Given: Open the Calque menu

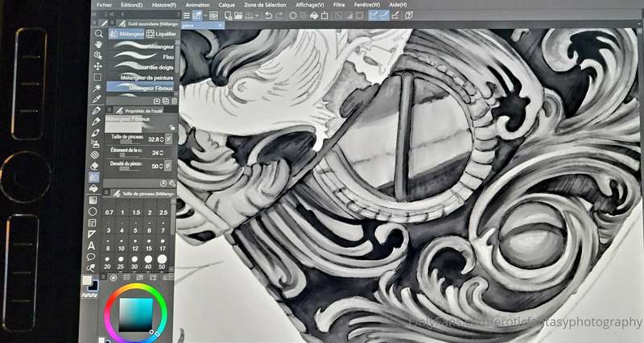Looking at the screenshot, I should coord(226,5).
